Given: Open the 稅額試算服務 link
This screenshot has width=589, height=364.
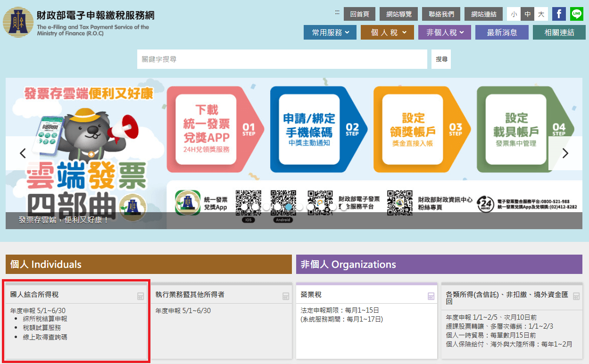Looking at the screenshot, I should coord(41,328).
